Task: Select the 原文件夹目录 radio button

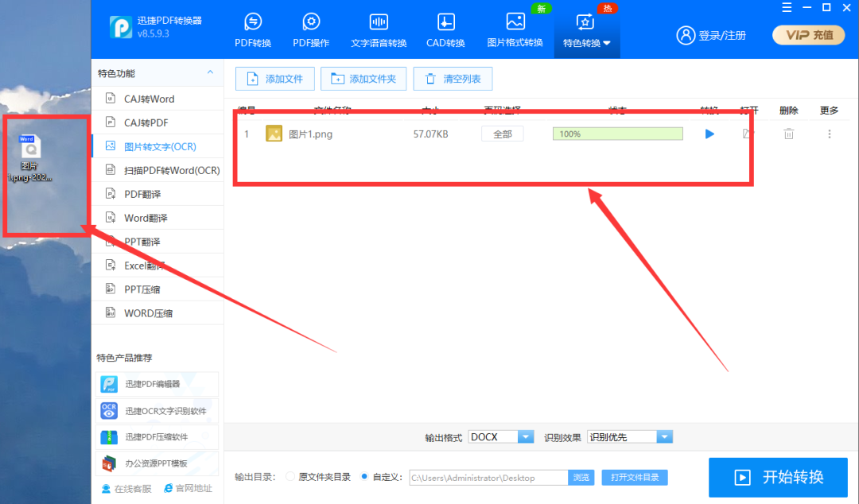Action: [x=290, y=477]
